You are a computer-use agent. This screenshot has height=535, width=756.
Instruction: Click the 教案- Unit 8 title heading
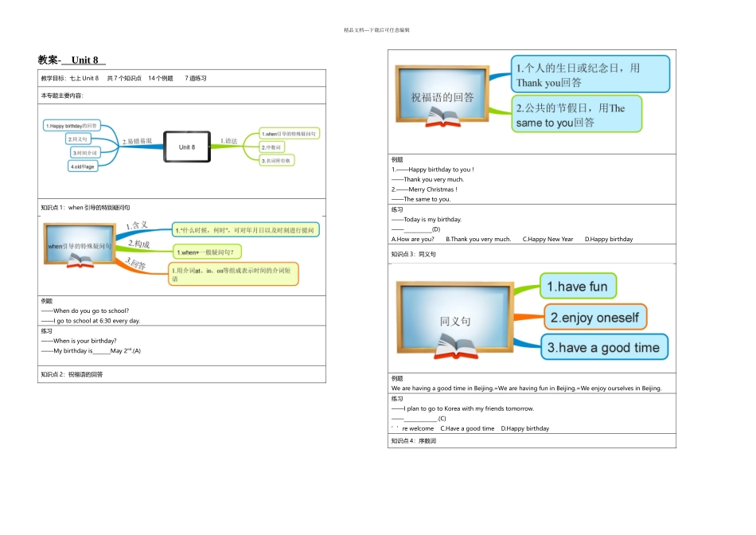pyautogui.click(x=71, y=60)
